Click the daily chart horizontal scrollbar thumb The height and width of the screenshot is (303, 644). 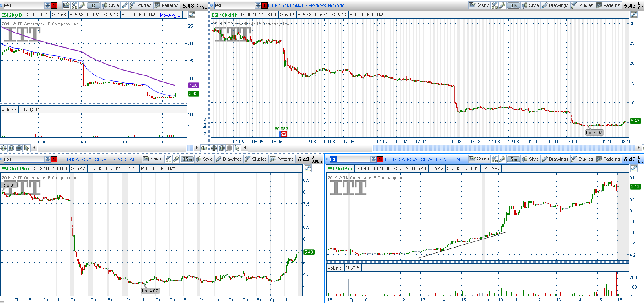[x=190, y=148]
